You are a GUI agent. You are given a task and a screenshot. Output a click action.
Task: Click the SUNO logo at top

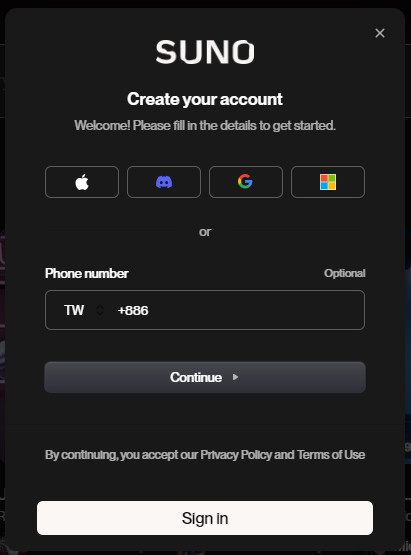[x=205, y=52]
